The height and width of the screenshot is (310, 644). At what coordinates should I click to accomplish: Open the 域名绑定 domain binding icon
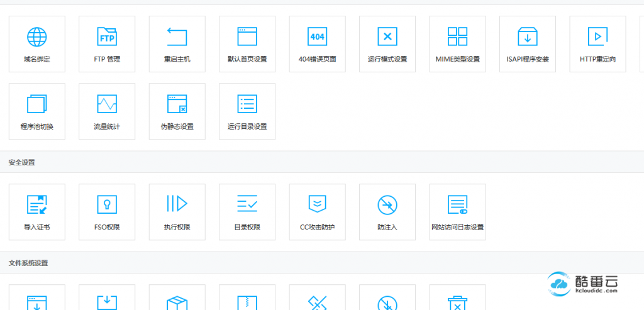[x=36, y=36]
